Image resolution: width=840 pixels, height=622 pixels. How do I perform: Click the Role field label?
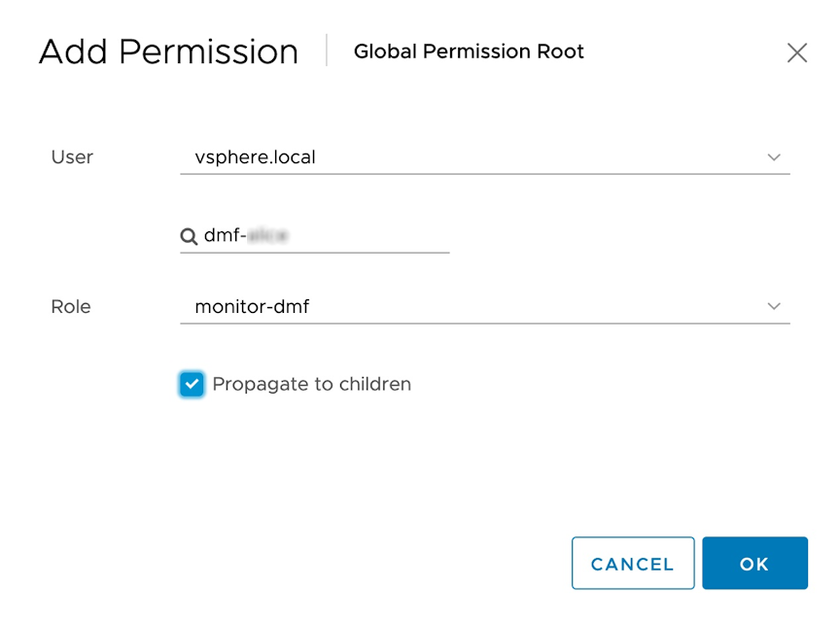click(71, 306)
